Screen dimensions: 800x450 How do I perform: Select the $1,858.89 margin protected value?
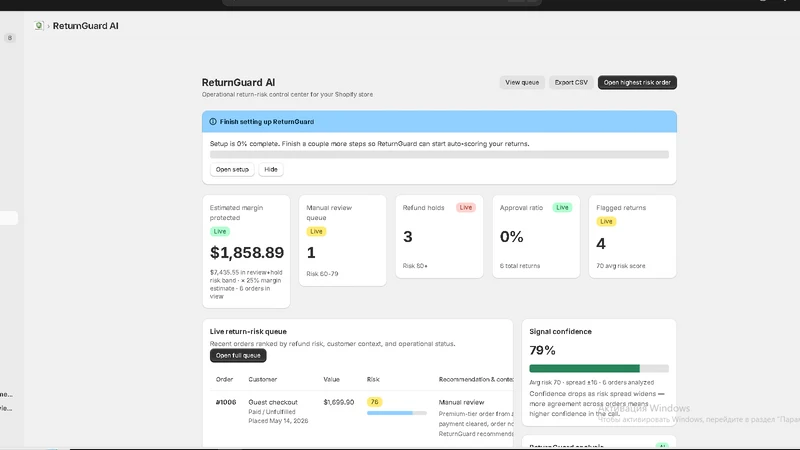click(x=247, y=253)
